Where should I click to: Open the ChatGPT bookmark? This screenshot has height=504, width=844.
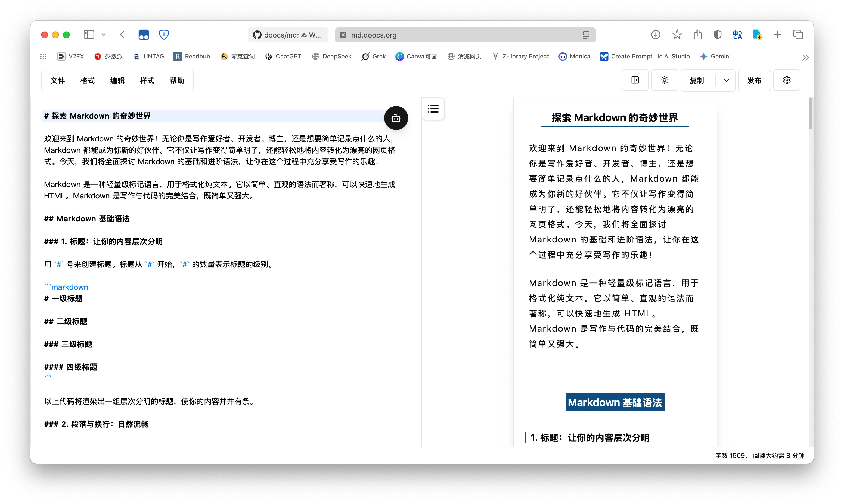283,56
